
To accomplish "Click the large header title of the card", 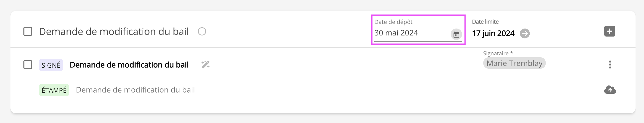I will coord(114,32).
